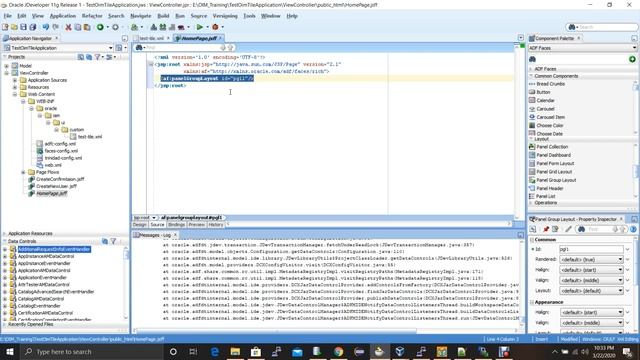
Task: Click the refresh icon in Data Controls header
Action: [x=105, y=241]
